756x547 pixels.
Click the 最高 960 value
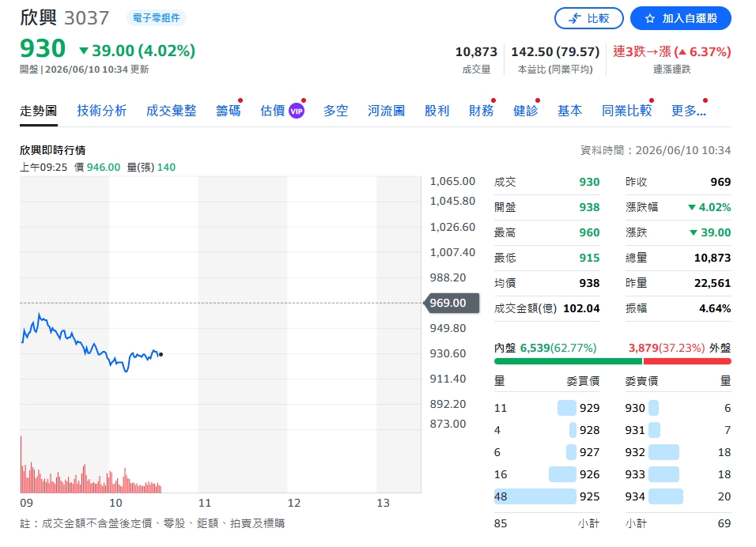(x=589, y=232)
